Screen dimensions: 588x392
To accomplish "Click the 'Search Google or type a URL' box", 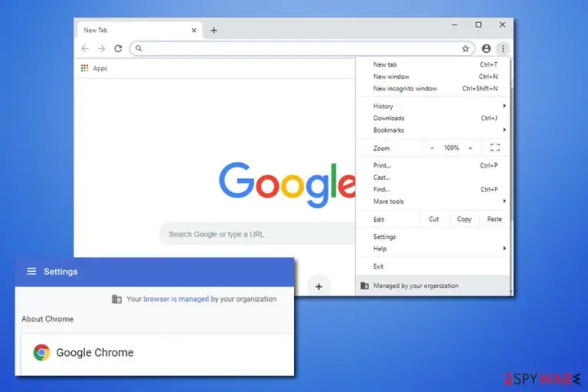I will point(257,234).
